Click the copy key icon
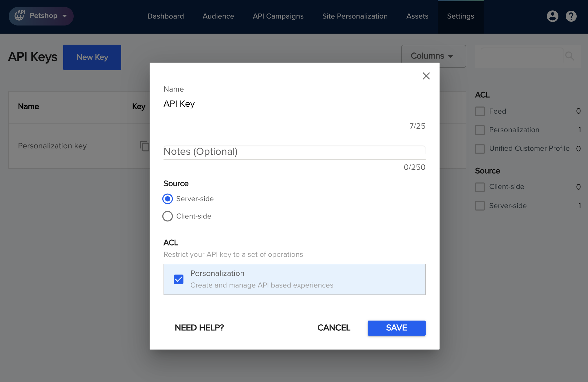This screenshot has width=588, height=382. (144, 146)
